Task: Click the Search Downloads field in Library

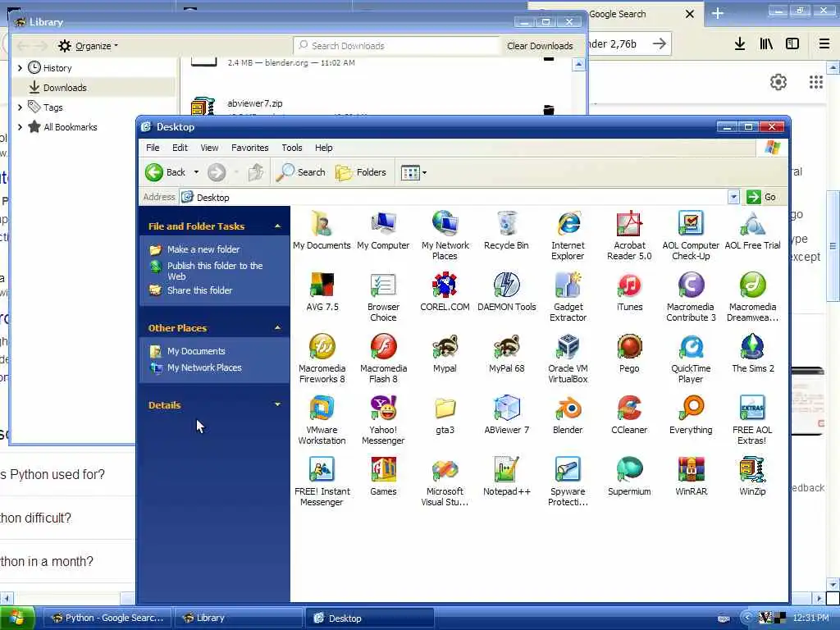Action: point(396,46)
